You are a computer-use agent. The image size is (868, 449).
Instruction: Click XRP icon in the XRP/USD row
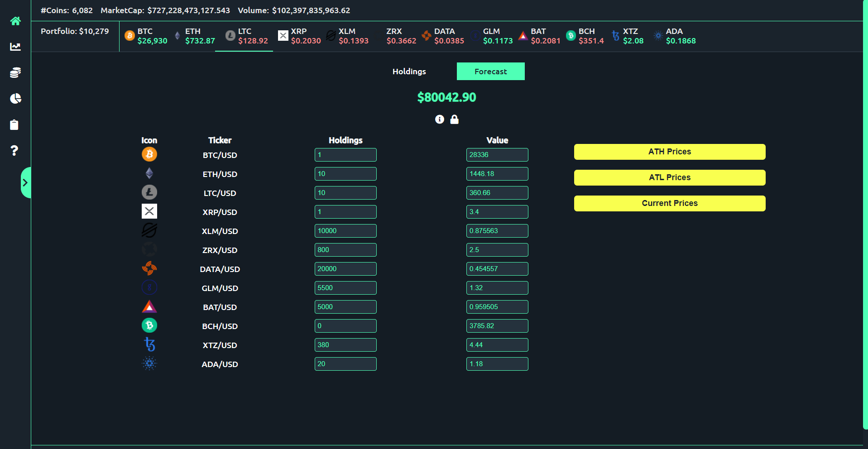click(149, 211)
